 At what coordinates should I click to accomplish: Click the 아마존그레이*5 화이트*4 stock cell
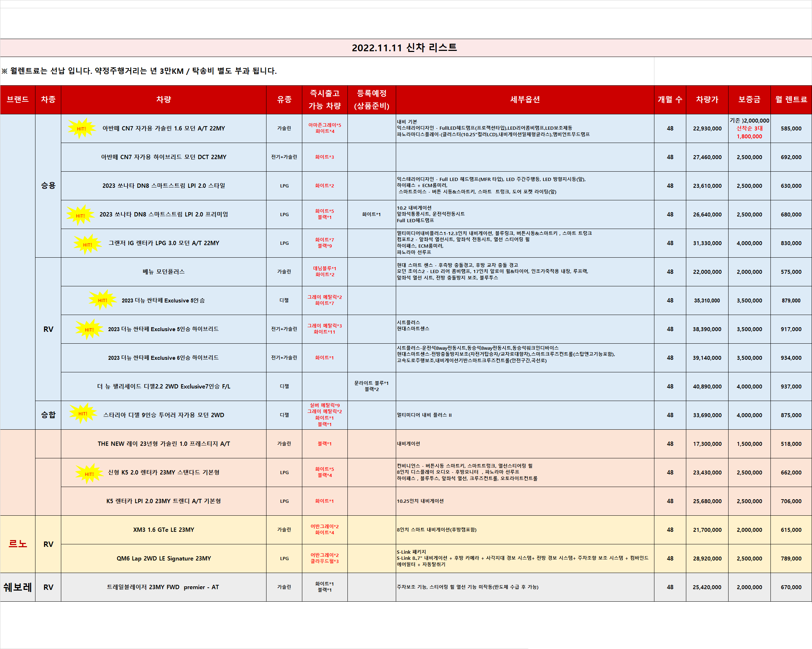pyautogui.click(x=325, y=128)
